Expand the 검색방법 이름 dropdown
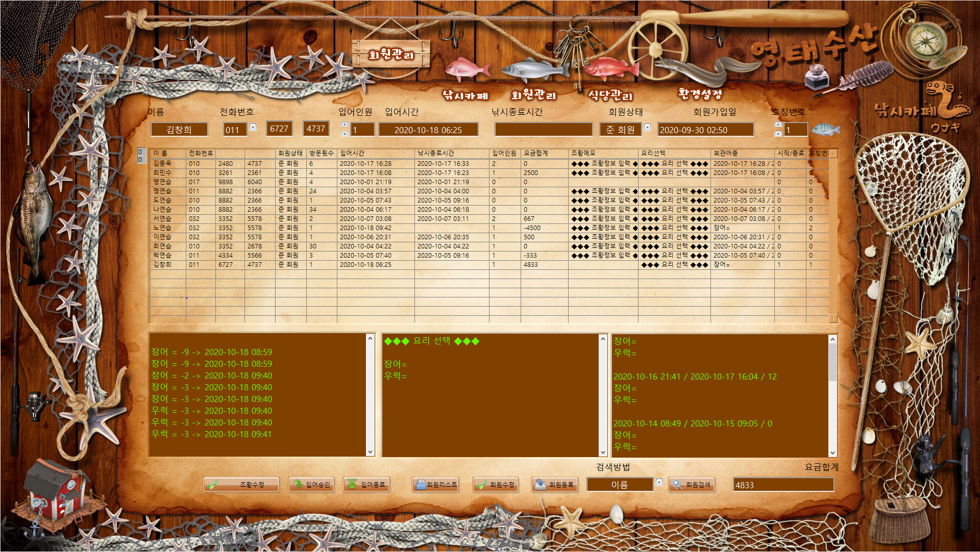Image resolution: width=980 pixels, height=552 pixels. point(659,483)
